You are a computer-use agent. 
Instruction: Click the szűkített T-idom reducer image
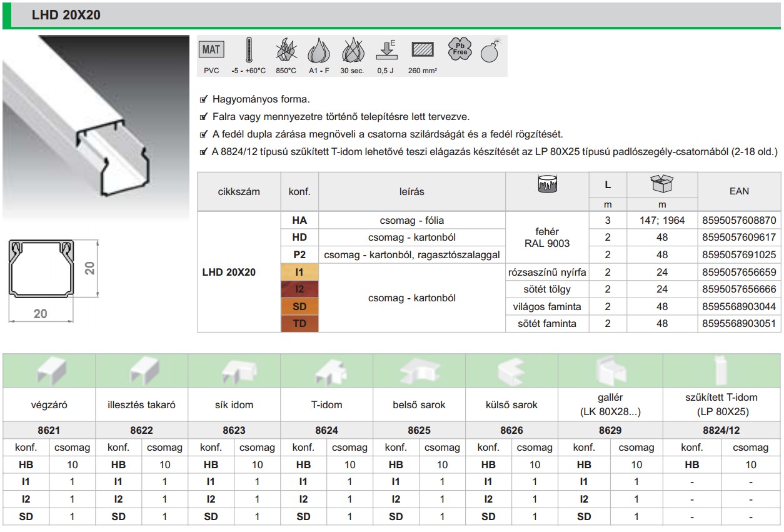721,371
